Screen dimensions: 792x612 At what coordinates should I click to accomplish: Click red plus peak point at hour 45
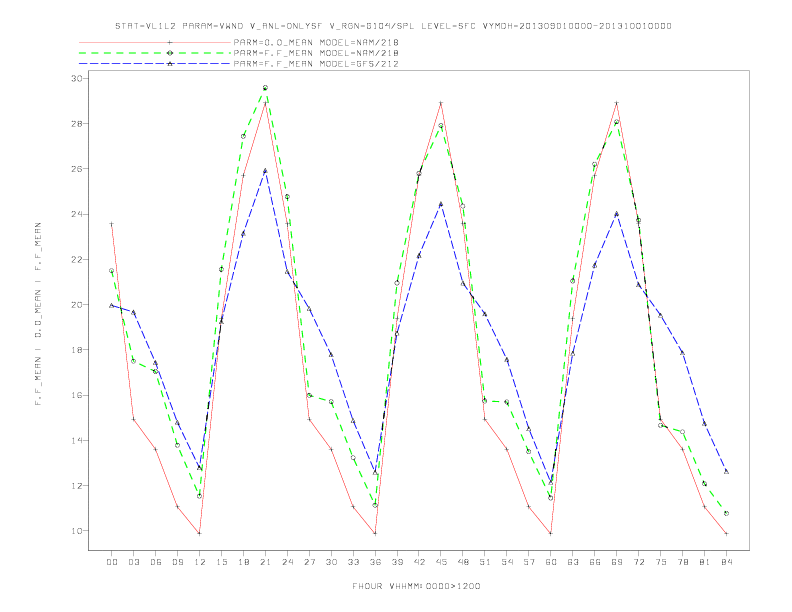tap(441, 103)
